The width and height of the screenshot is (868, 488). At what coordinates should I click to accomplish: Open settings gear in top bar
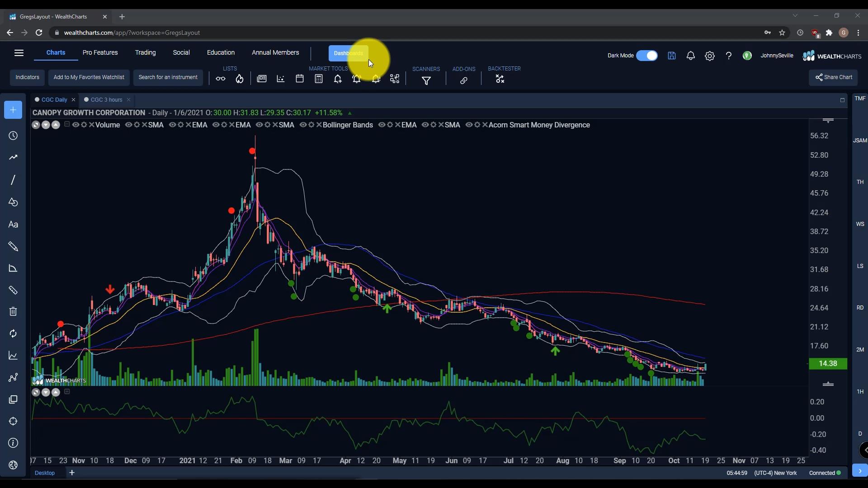coord(710,56)
